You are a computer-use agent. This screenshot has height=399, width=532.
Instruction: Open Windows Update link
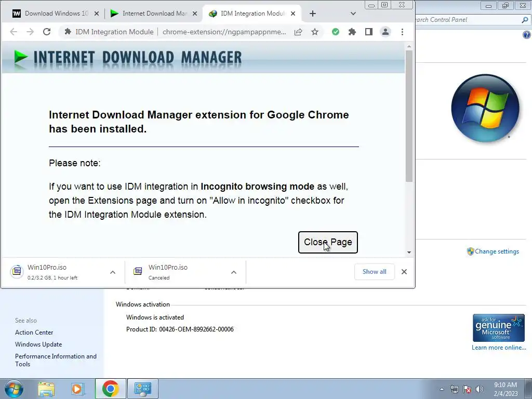(x=38, y=344)
